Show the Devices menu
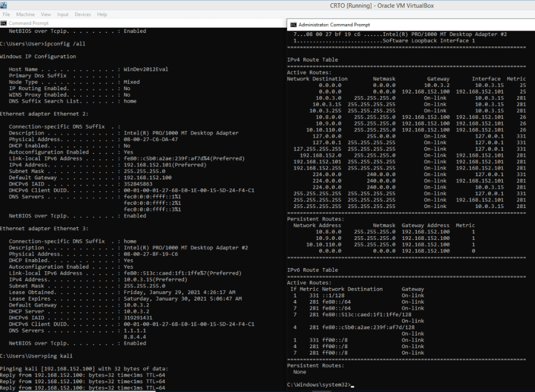Screen dimensions: 535x392 [x=82, y=15]
